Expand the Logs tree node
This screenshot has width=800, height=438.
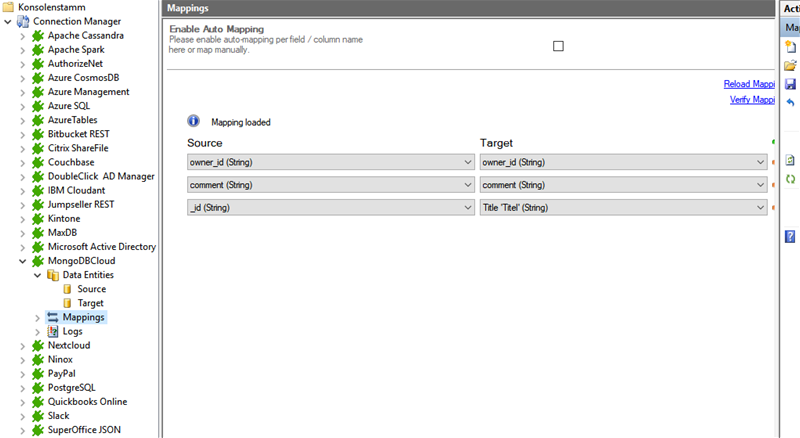pos(39,331)
